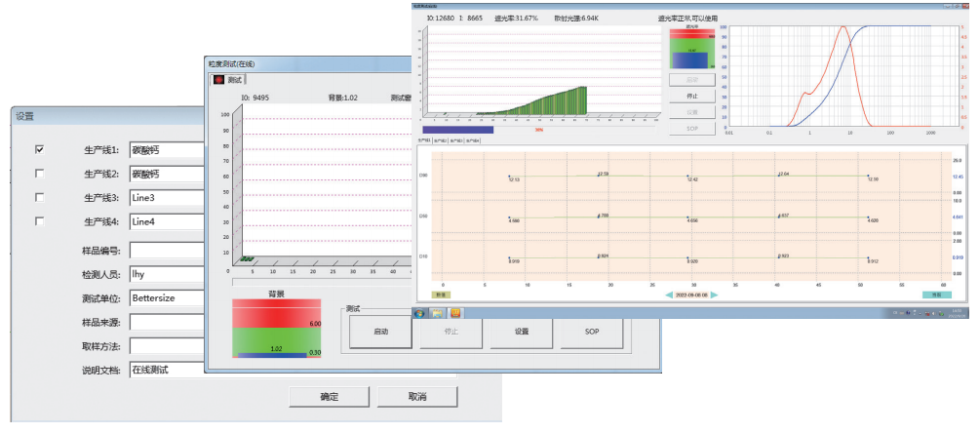Switch to the second production line tab
The width and height of the screenshot is (980, 433).
[441, 140]
